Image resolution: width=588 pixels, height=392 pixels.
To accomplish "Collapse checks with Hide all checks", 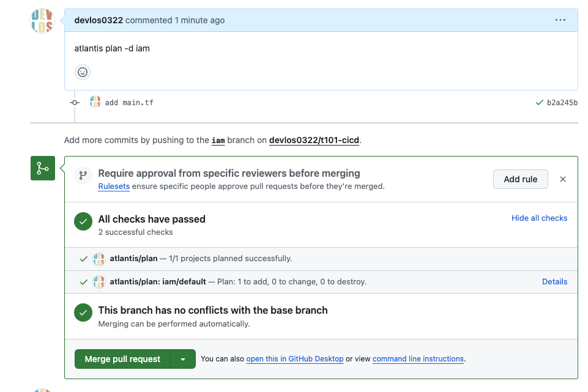I will (539, 218).
